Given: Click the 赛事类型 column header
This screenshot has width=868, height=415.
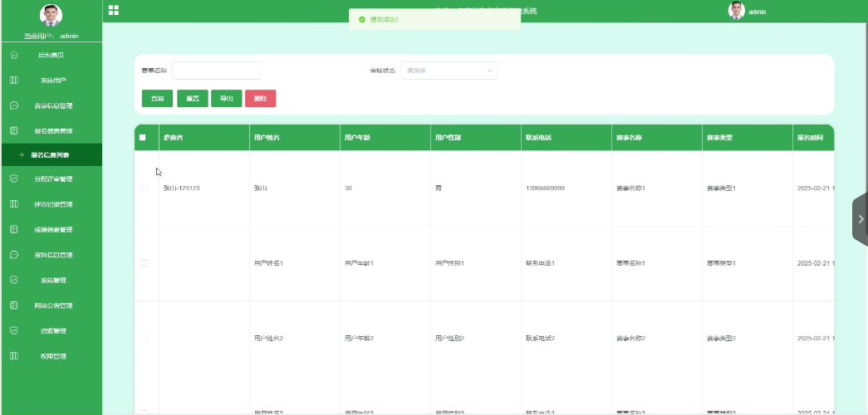Looking at the screenshot, I should 748,137.
